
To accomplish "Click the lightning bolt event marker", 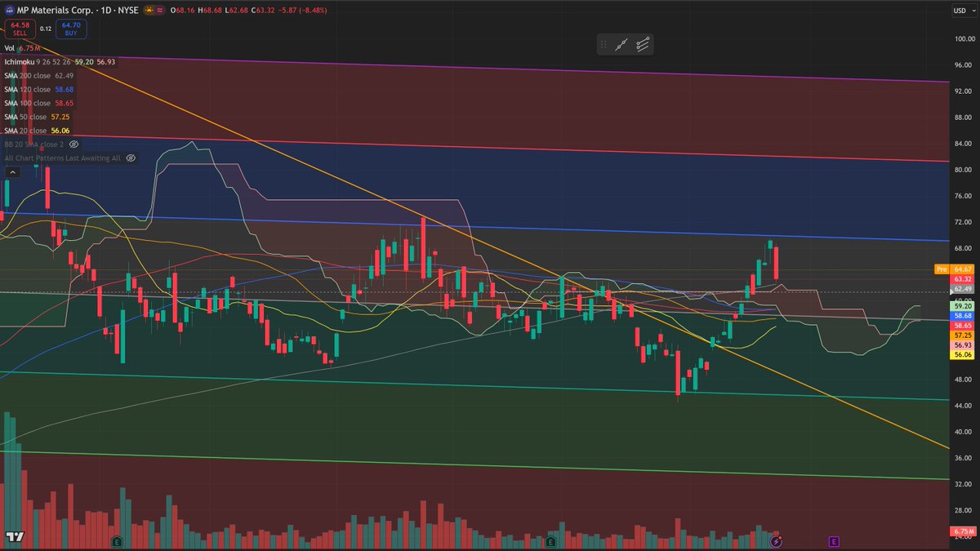I will (777, 540).
